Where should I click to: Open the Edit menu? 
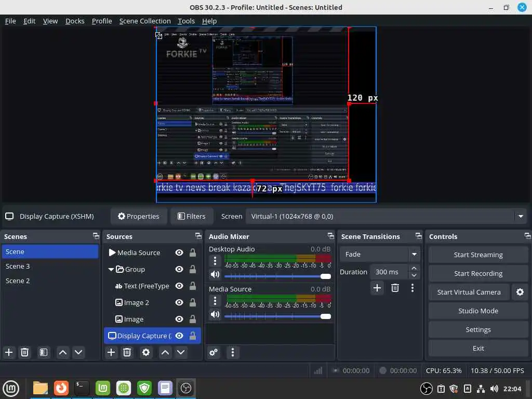click(29, 21)
